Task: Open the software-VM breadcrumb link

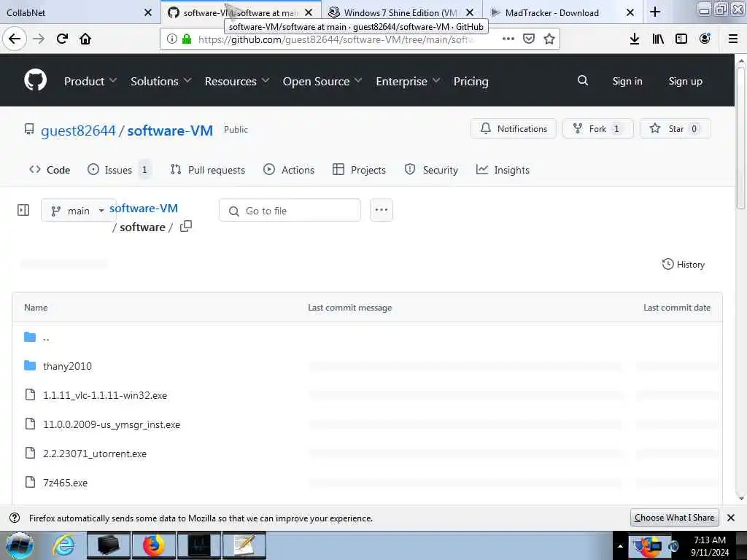Action: [x=144, y=208]
